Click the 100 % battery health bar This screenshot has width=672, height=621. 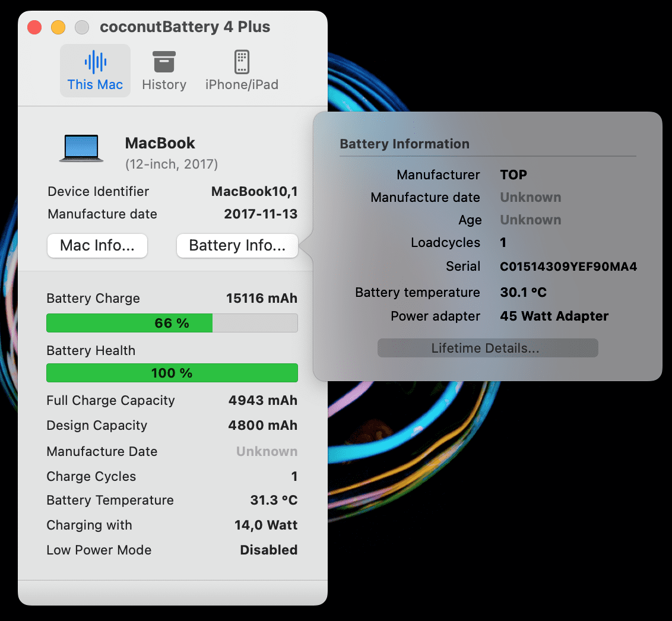click(172, 373)
